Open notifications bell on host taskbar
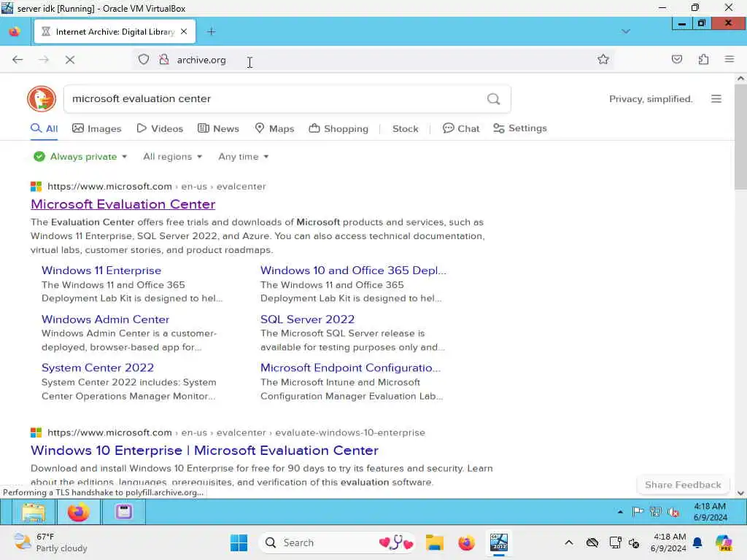This screenshot has height=560, width=747. pyautogui.click(x=697, y=542)
